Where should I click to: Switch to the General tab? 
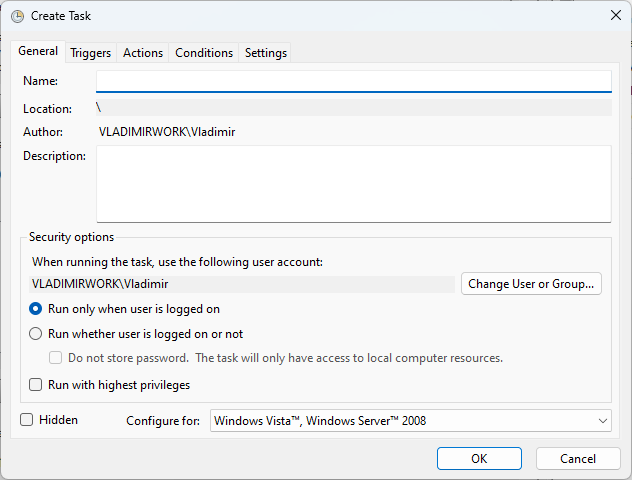(x=38, y=52)
